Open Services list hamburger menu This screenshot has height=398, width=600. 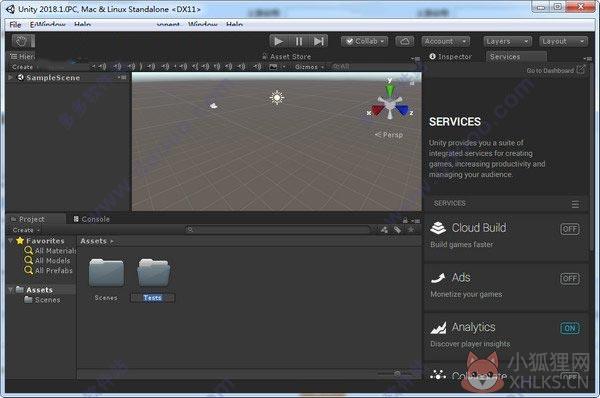pos(575,204)
